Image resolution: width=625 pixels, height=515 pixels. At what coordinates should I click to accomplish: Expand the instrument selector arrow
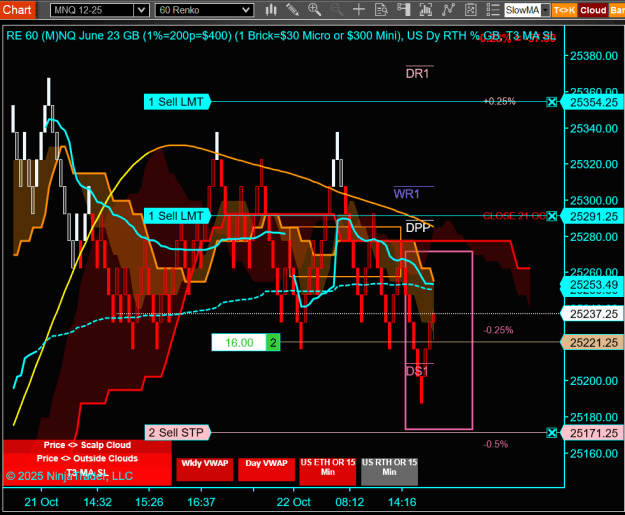(142, 10)
